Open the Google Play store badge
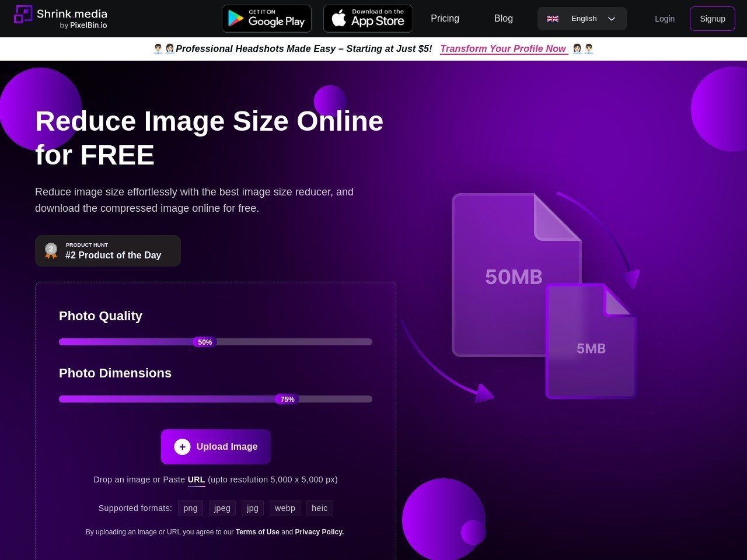This screenshot has height=560, width=747. 267,19
